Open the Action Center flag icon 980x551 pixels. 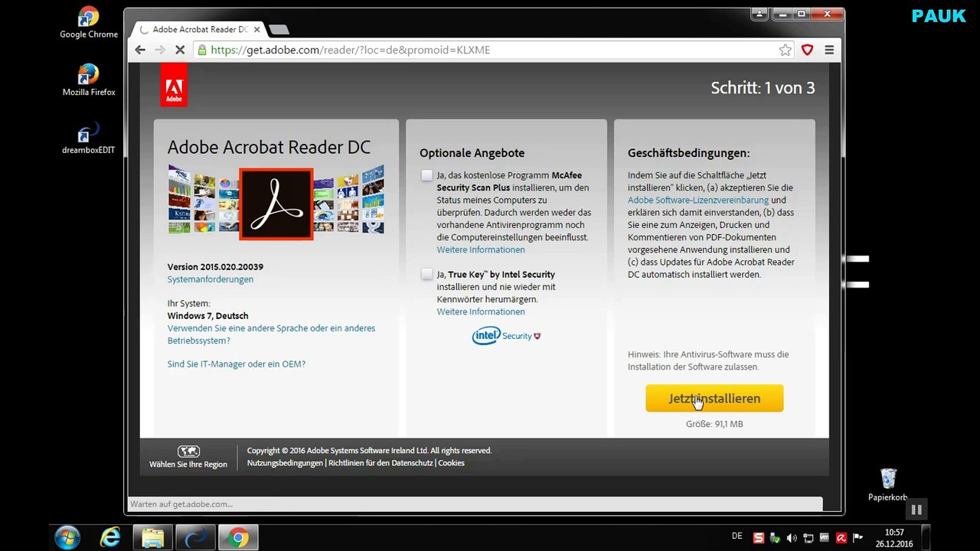coord(858,538)
